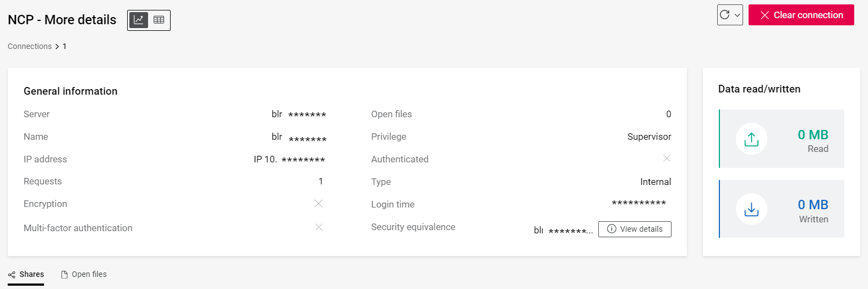
Task: Click the Authenticated X status icon
Action: coord(667,159)
